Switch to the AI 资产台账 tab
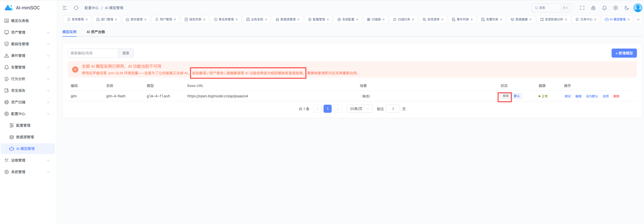Viewport: 644px width, 224px height. pos(96,32)
